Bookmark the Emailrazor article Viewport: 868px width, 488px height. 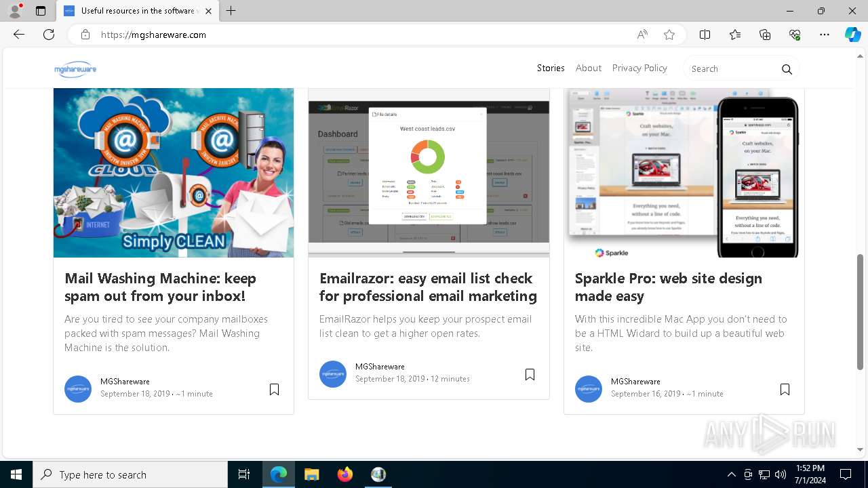530,374
